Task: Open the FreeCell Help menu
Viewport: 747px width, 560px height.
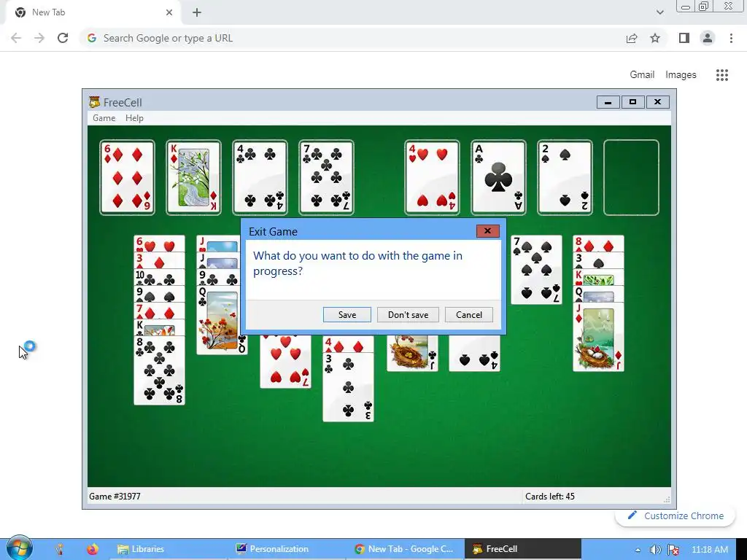Action: click(134, 118)
